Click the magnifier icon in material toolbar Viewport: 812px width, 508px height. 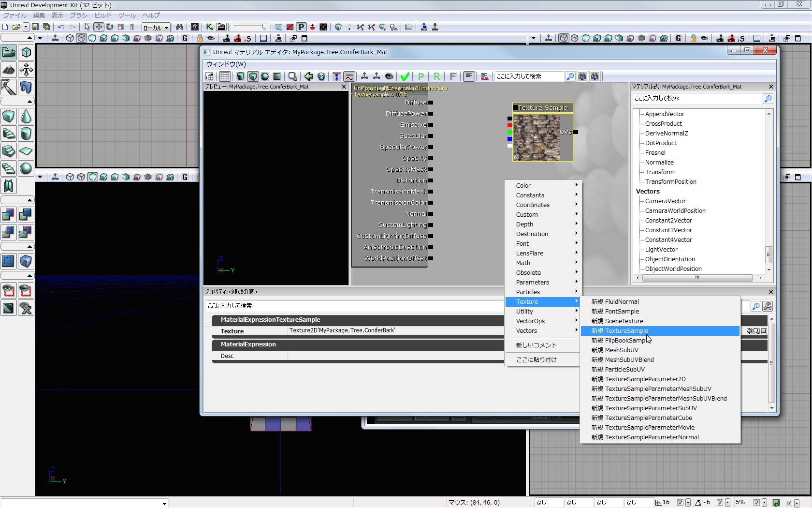click(x=292, y=76)
